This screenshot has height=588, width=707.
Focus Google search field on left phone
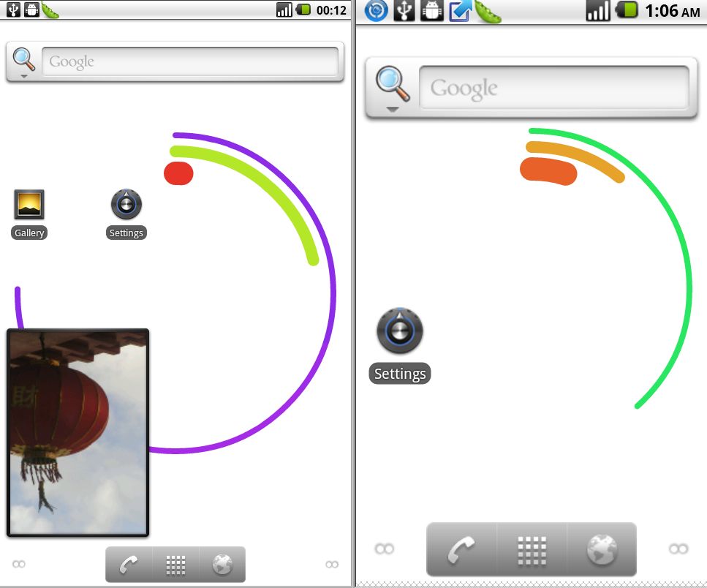pyautogui.click(x=190, y=61)
